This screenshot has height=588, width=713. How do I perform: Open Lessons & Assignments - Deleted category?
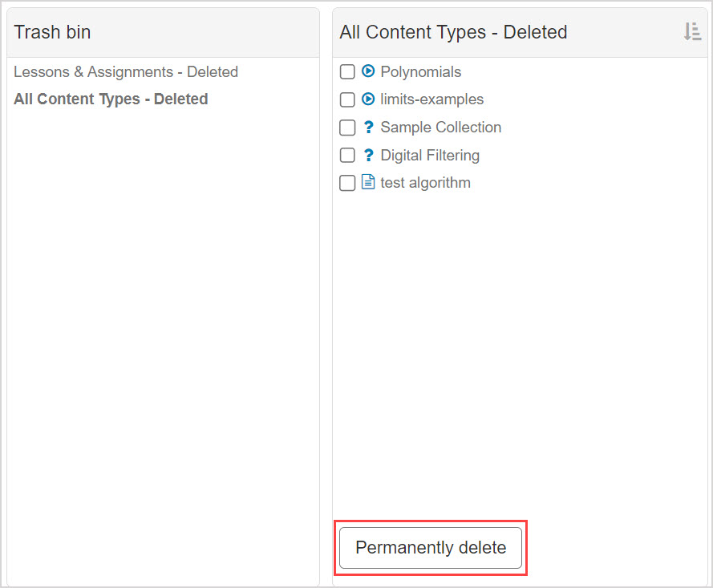(x=125, y=71)
